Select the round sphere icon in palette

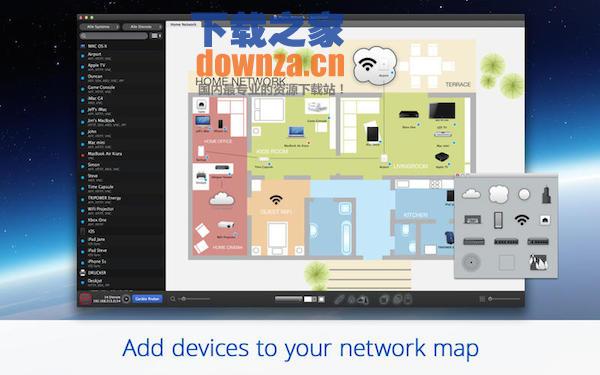tap(524, 194)
